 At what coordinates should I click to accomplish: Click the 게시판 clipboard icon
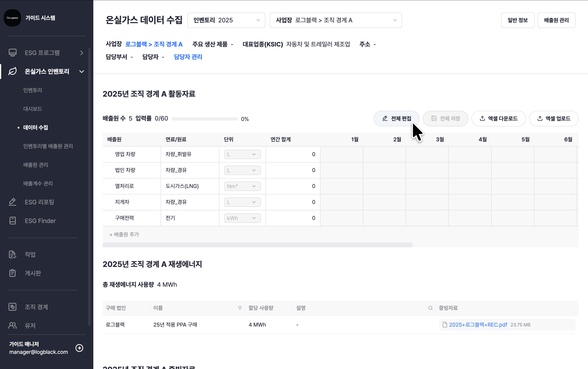(12, 273)
